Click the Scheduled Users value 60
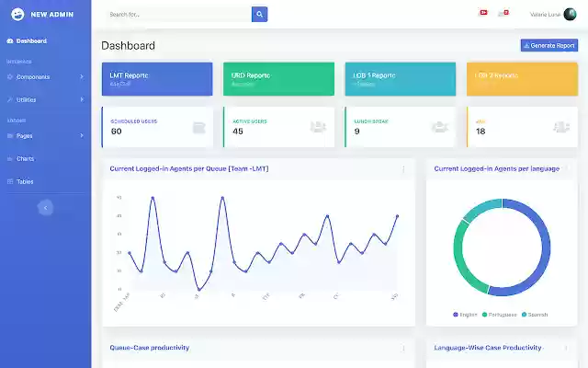Screen dimensions: 588x368 click(117, 131)
